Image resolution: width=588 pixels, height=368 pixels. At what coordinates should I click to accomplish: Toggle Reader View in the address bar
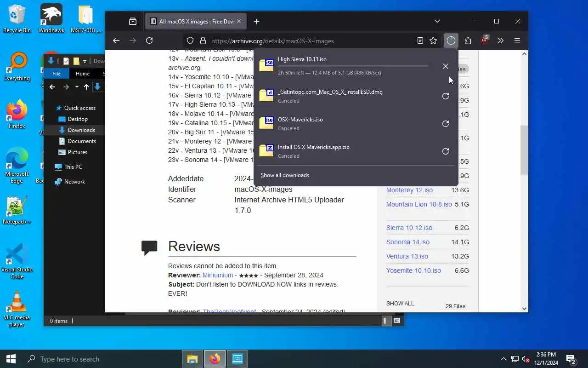coord(420,40)
